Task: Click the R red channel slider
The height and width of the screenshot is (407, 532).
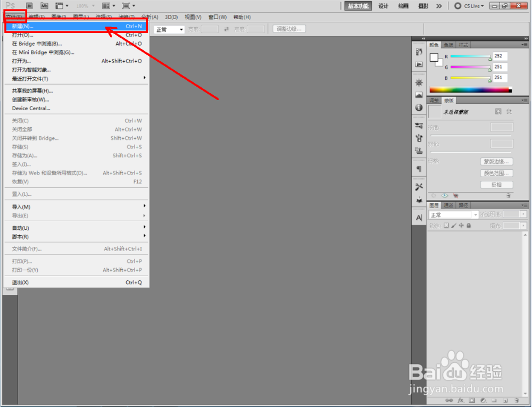Action: pyautogui.click(x=471, y=56)
